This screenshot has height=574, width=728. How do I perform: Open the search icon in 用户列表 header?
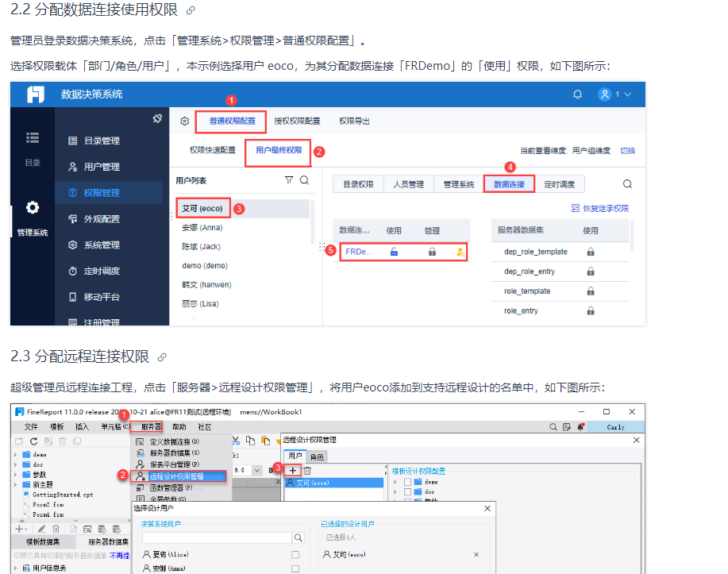pyautogui.click(x=305, y=180)
